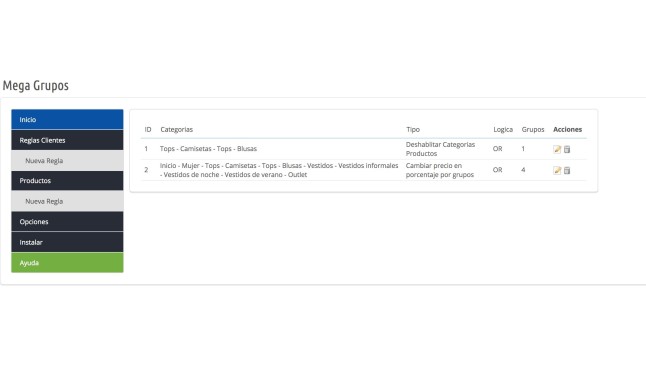Click the Grupos column header

click(x=533, y=129)
